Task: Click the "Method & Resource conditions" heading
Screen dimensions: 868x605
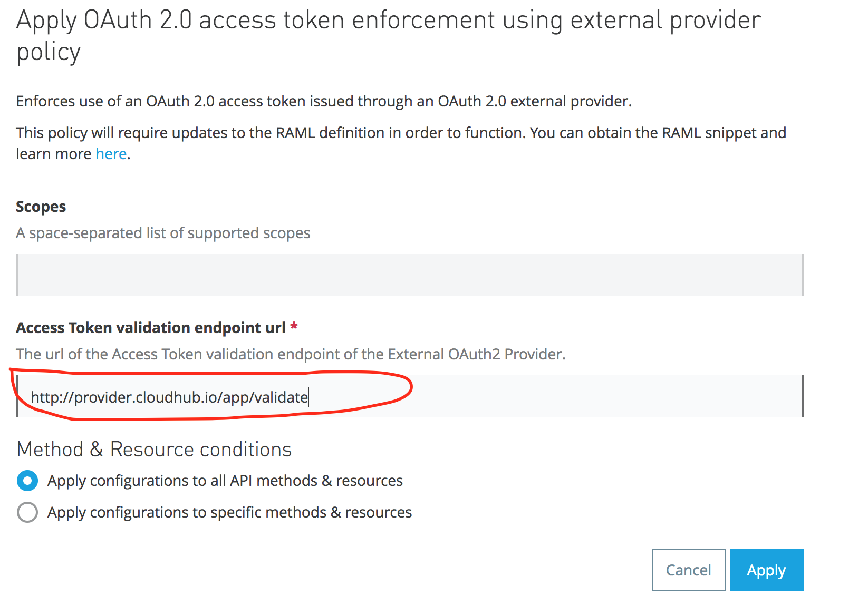Action: (154, 450)
